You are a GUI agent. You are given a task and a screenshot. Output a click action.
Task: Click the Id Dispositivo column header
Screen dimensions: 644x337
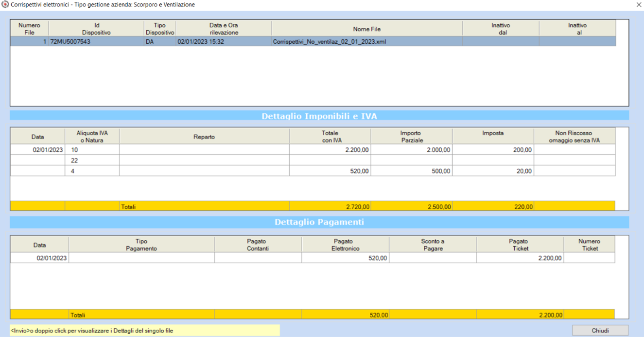click(x=97, y=29)
